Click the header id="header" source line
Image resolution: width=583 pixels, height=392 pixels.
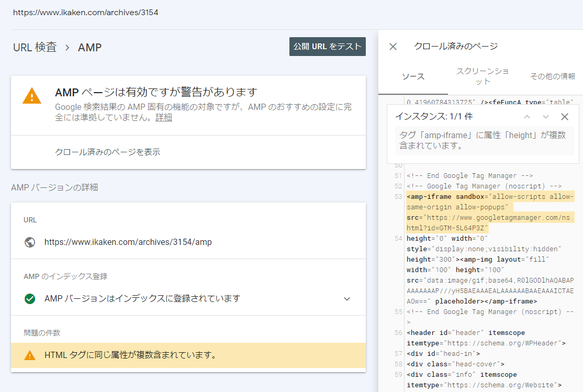click(x=486, y=338)
